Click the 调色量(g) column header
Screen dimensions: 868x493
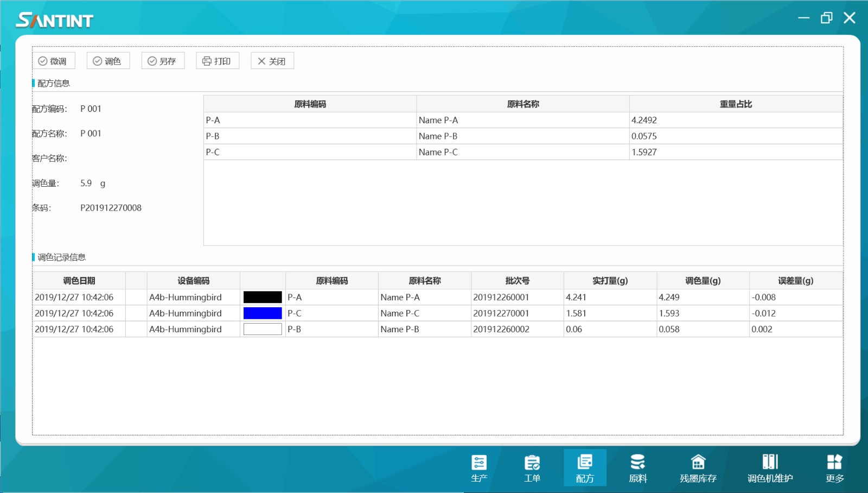[703, 281]
